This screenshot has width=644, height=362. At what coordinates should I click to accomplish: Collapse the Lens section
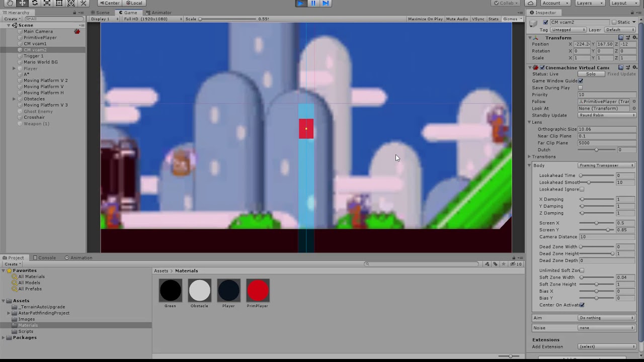530,122
